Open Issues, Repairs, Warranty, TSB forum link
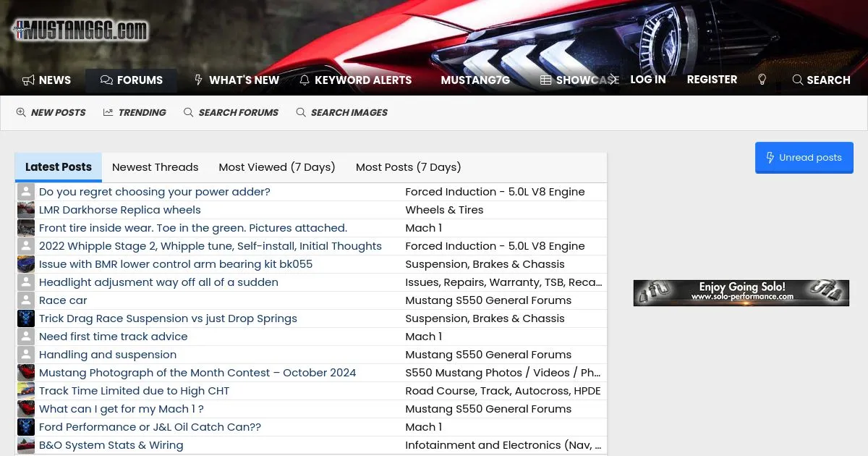 point(503,282)
